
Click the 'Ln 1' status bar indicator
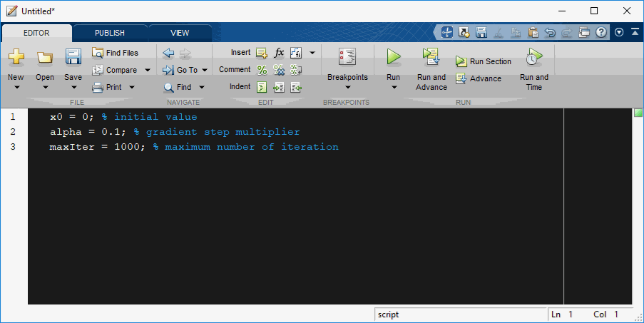(562, 314)
